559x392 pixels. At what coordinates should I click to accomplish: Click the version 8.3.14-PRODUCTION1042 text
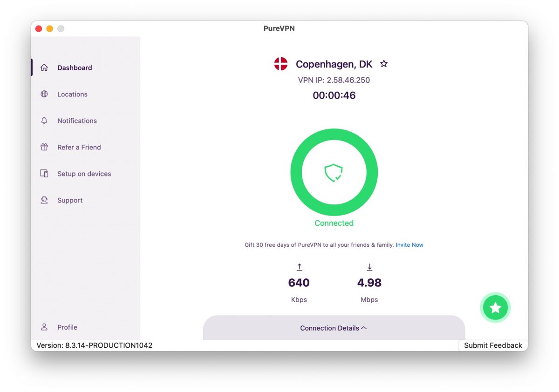94,345
